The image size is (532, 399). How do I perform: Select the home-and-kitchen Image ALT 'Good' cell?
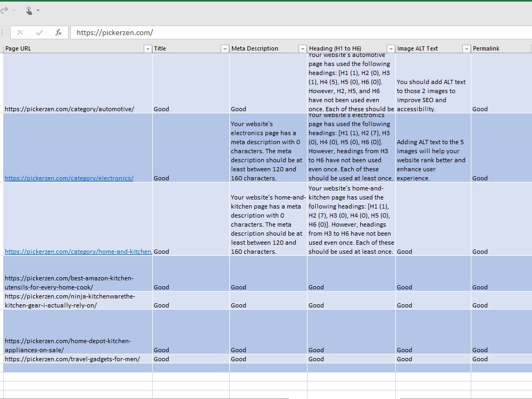(433, 219)
